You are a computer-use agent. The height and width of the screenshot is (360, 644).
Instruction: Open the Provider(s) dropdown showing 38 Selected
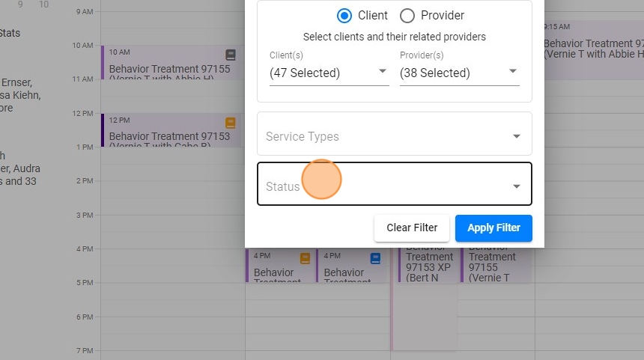point(459,73)
